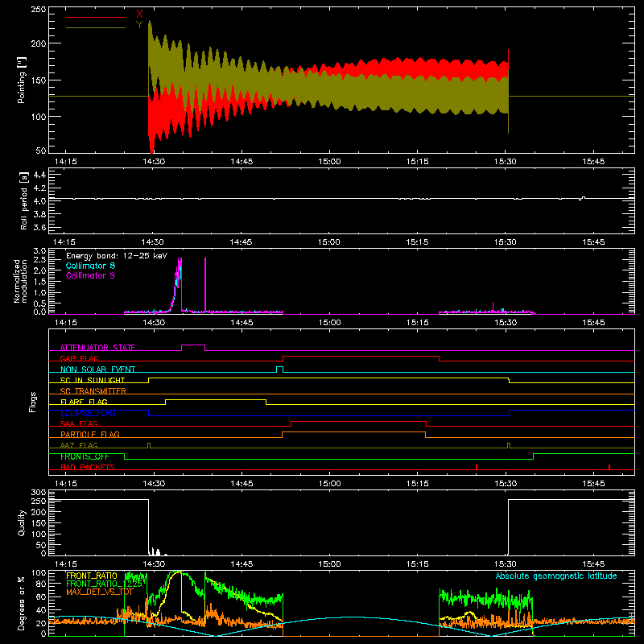
Task: Click the raised FLARE_FLAG yellow segment
Action: pos(216,399)
